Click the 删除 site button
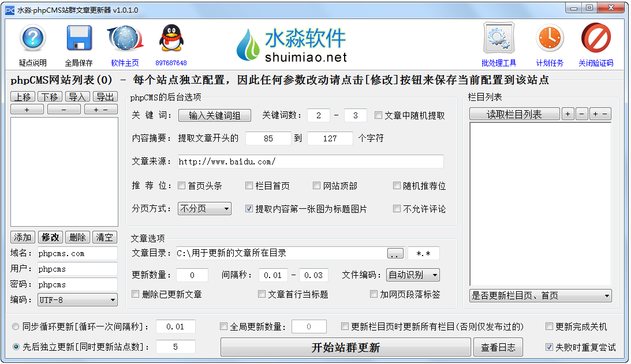The image size is (631, 364). [77, 237]
